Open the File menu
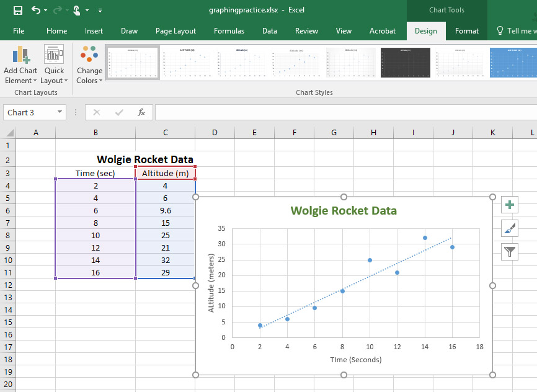 click(19, 30)
